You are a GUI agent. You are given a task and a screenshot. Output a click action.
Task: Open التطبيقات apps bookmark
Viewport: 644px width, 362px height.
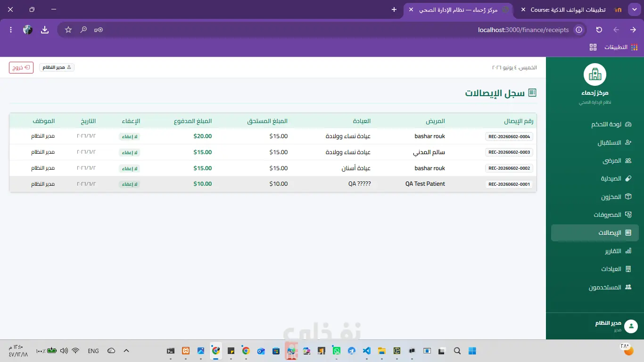tap(621, 47)
